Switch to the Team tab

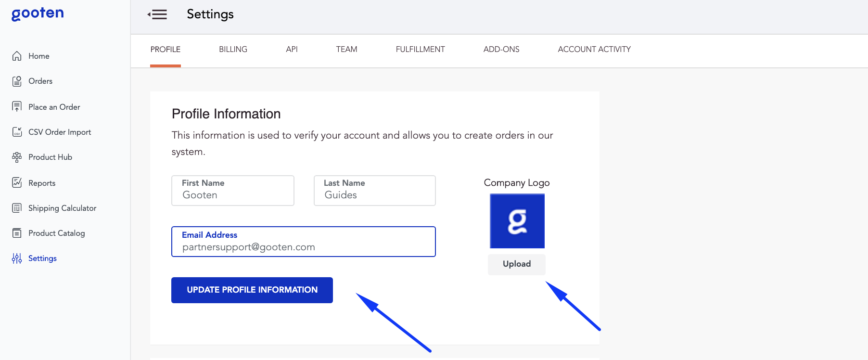[x=346, y=50]
